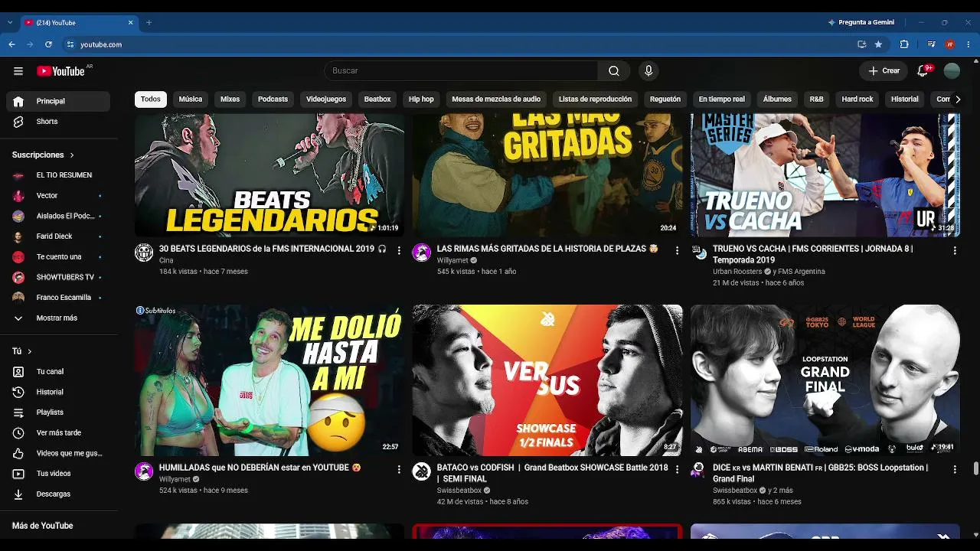Click the Crear button

click(x=884, y=71)
